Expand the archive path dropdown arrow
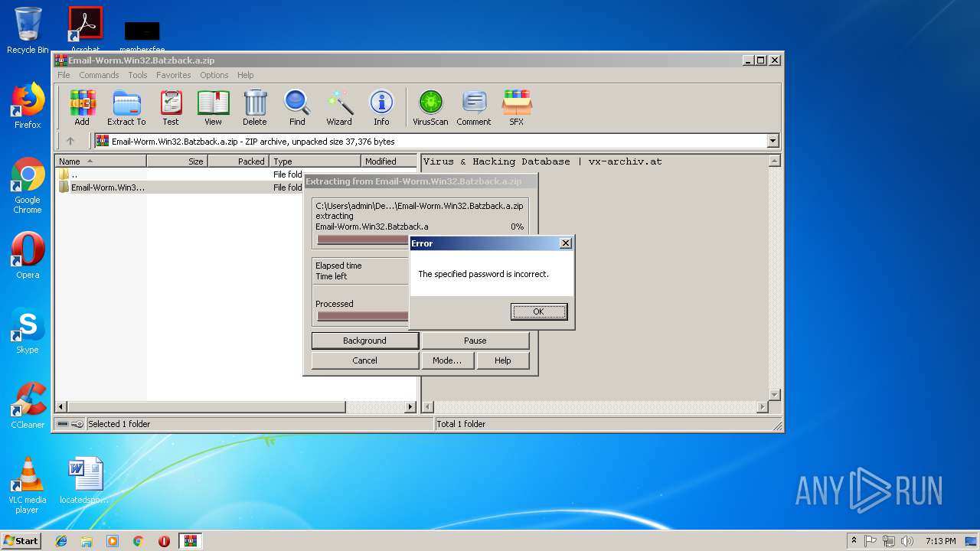980x551 pixels. 773,141
